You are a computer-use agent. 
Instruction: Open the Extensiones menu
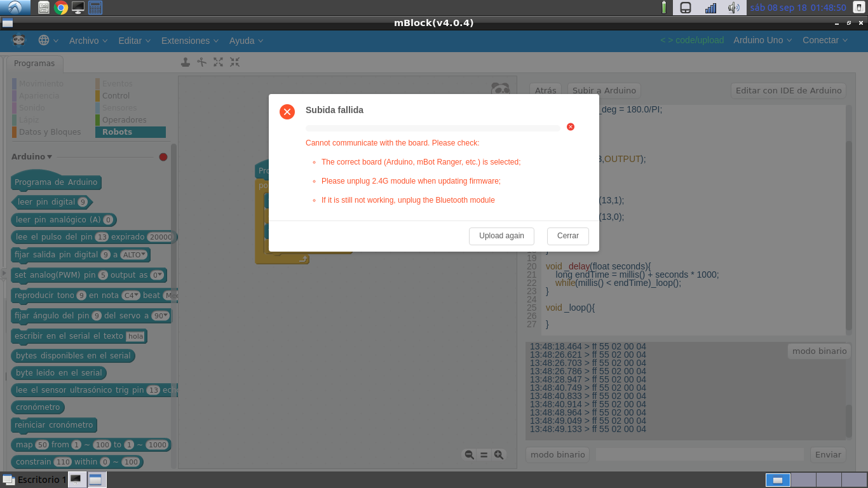189,40
